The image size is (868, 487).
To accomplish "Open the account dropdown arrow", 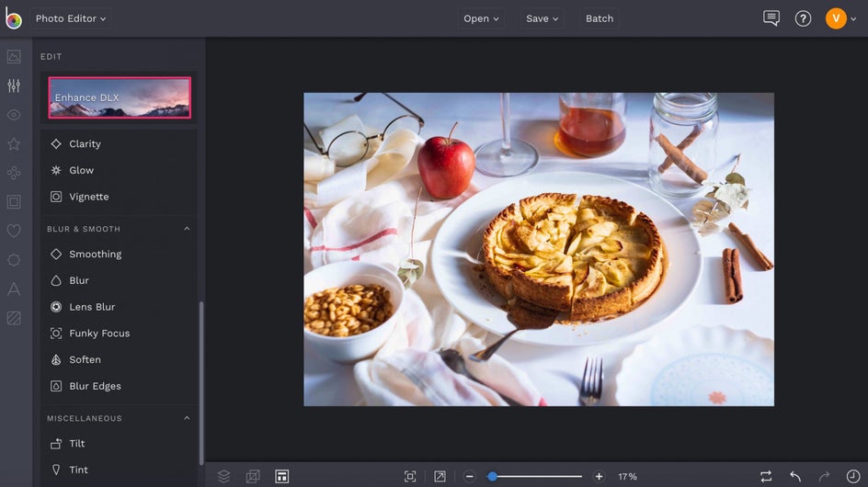I will pos(853,18).
